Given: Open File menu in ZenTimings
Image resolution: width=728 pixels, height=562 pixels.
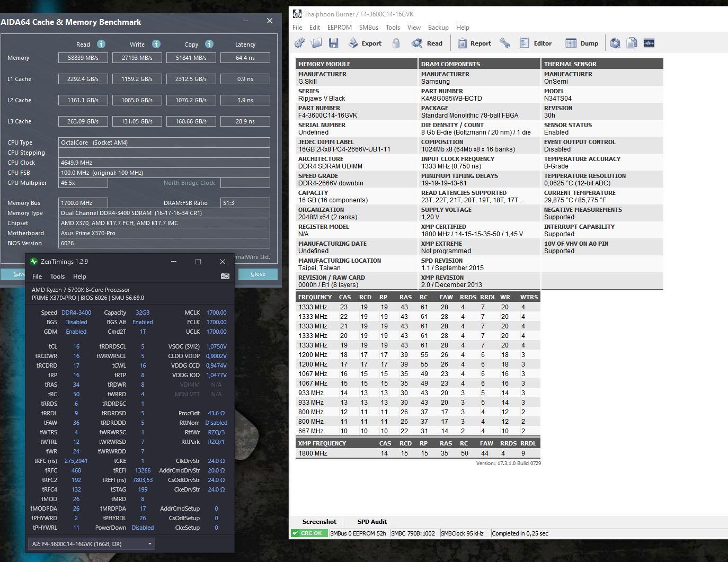Looking at the screenshot, I should pos(37,276).
